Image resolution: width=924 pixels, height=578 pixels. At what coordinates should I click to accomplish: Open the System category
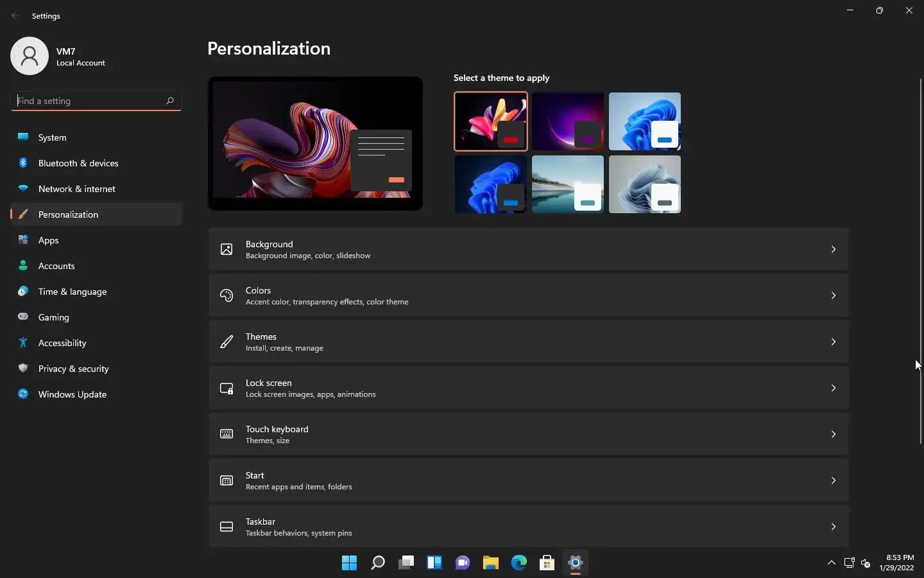[x=96, y=137]
